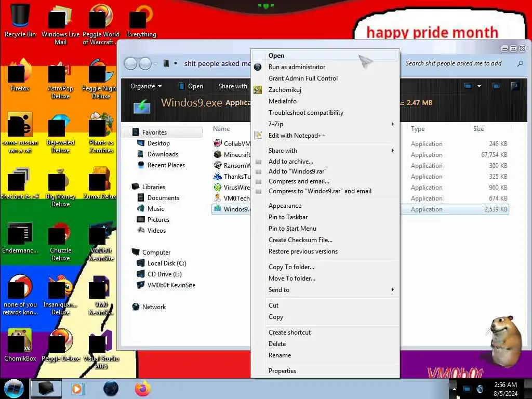The height and width of the screenshot is (399, 532).
Task: Open the Recycle Bin desktop icon
Action: click(20, 20)
